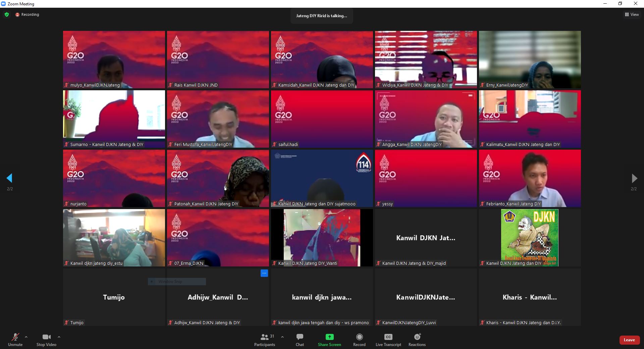The height and width of the screenshot is (349, 644).
Task: Expand video settings arrow next to Stop Video
Action: (59, 337)
